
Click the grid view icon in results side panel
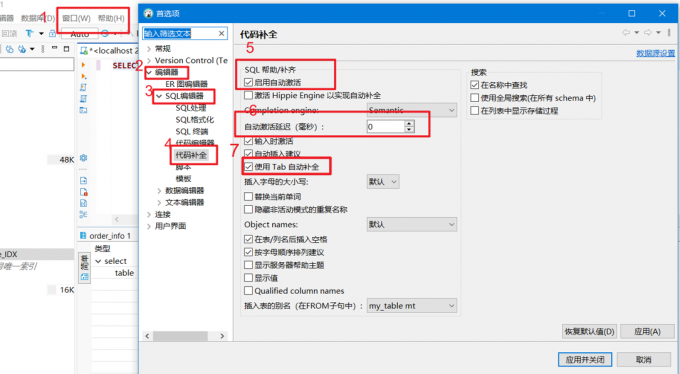(x=85, y=277)
